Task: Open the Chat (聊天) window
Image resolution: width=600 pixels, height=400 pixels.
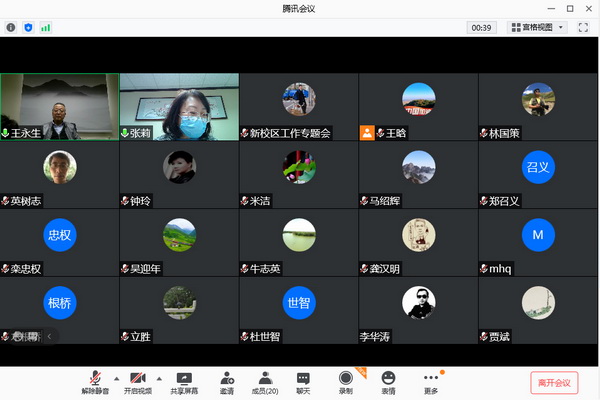Action: click(303, 382)
